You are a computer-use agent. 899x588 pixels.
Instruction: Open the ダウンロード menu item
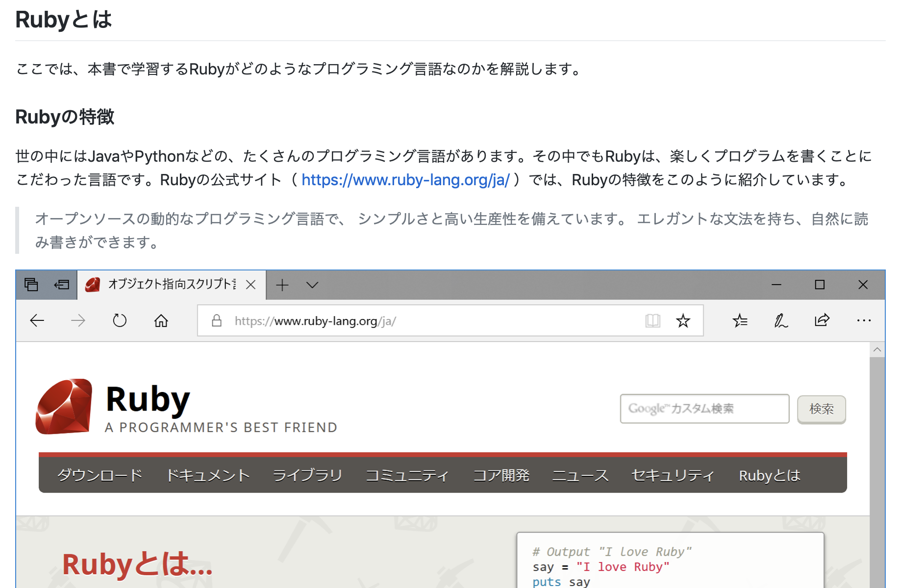click(100, 475)
